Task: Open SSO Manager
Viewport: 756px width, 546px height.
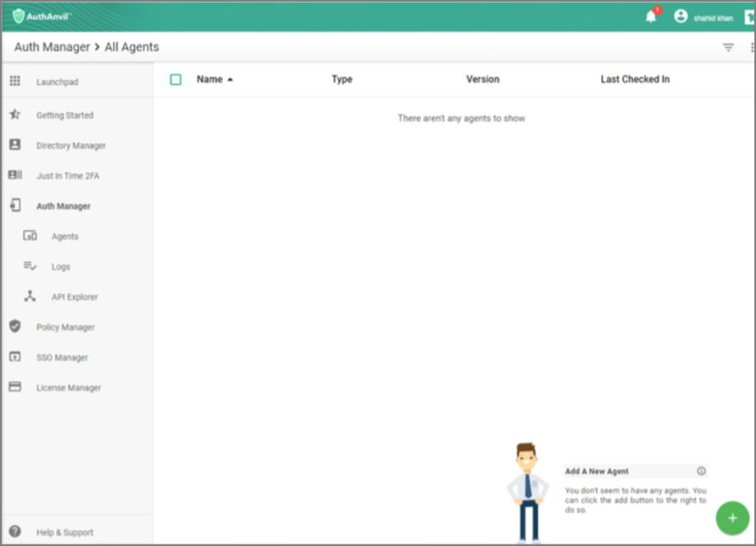Action: (62, 358)
